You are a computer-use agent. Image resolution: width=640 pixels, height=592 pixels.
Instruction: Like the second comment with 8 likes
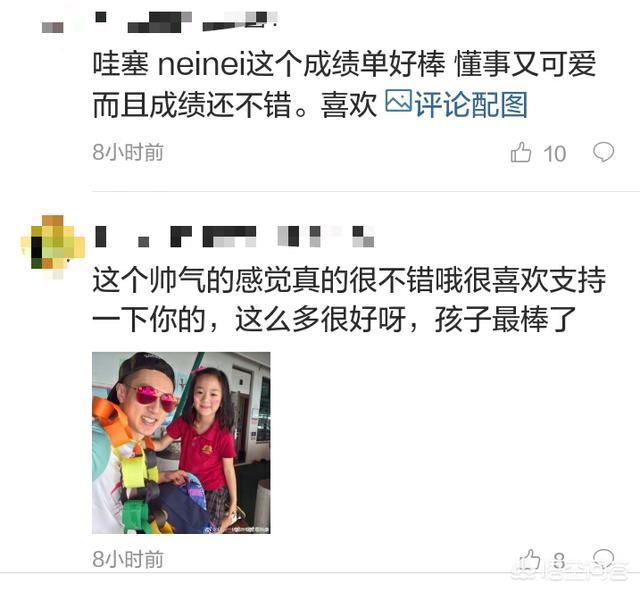pyautogui.click(x=529, y=560)
